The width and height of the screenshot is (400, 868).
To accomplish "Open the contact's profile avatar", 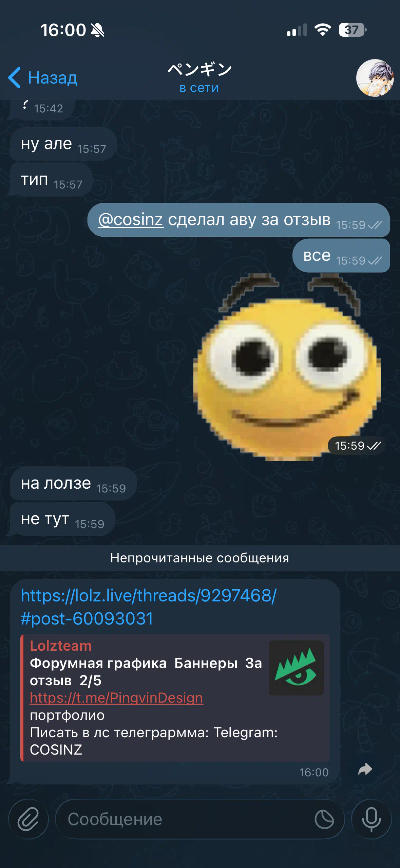I will coord(375,78).
